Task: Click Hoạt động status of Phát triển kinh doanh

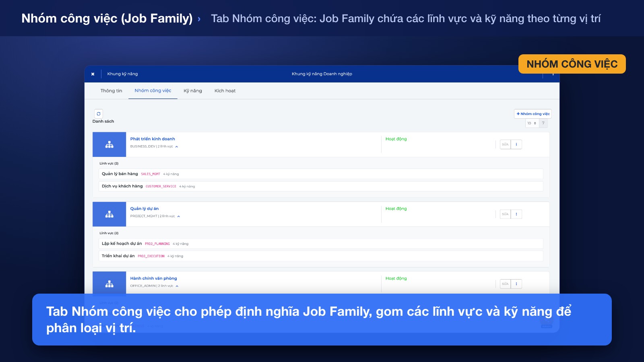Action: [396, 139]
